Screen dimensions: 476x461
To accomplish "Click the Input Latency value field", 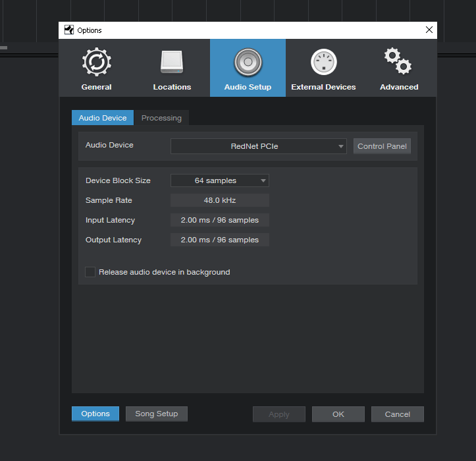I will tap(220, 220).
